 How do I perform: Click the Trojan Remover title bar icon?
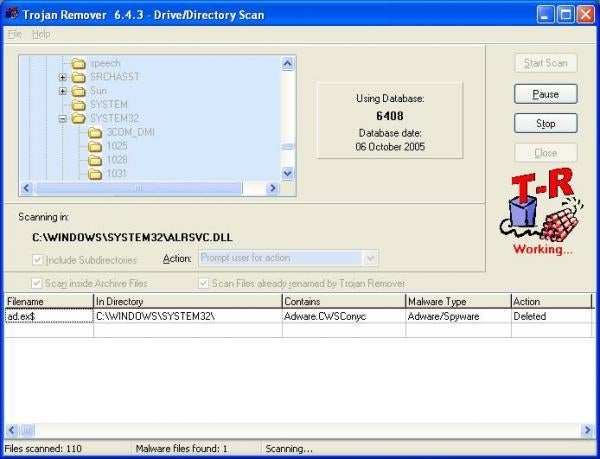click(12, 14)
